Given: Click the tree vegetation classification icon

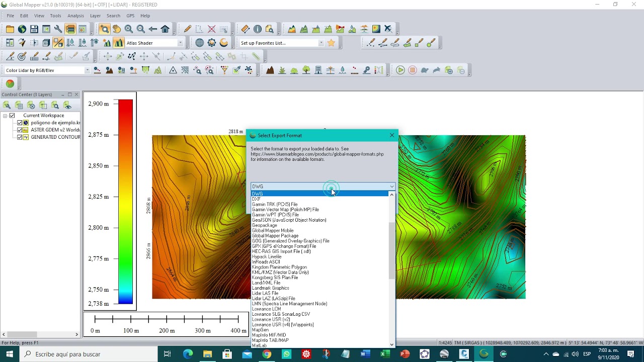Looking at the screenshot, I should (x=306, y=70).
